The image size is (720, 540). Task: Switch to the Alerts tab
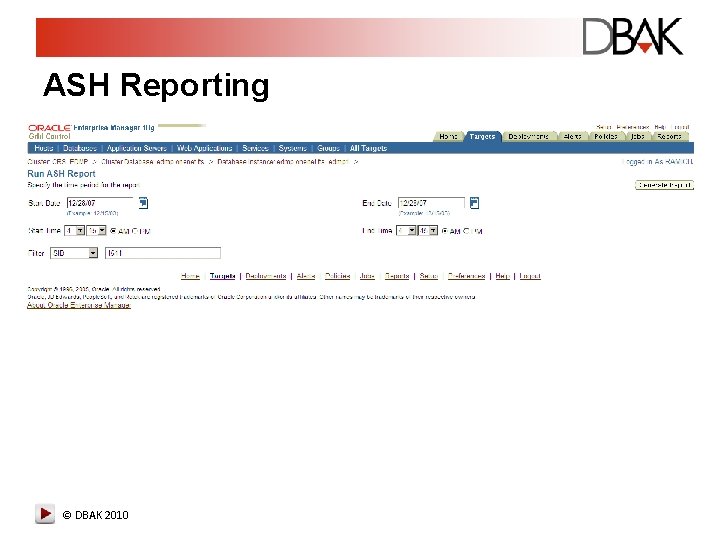(573, 136)
